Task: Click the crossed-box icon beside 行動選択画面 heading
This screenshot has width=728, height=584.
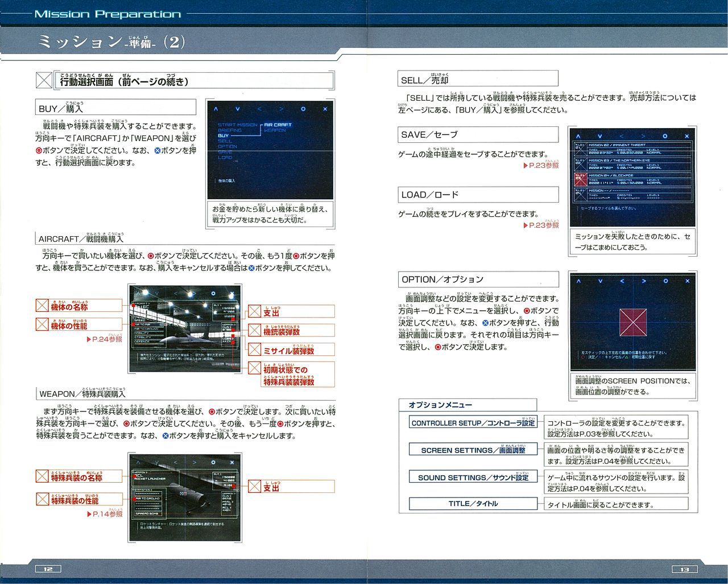Action: click(x=44, y=80)
